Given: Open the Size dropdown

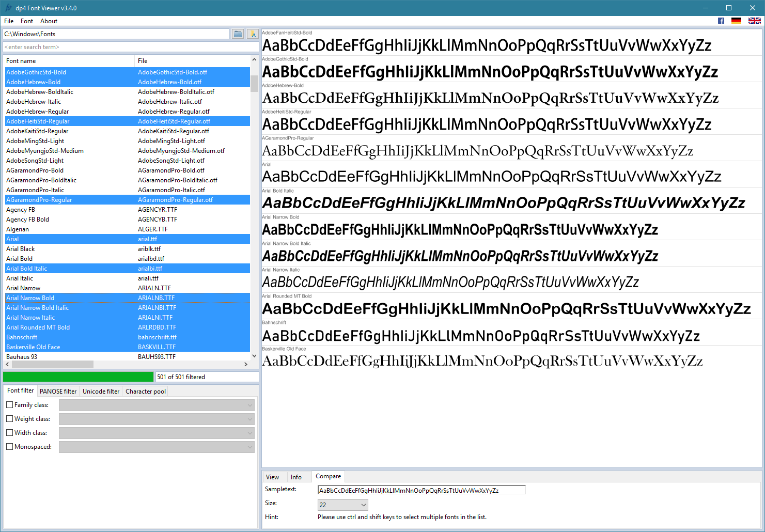Looking at the screenshot, I should pyautogui.click(x=342, y=505).
